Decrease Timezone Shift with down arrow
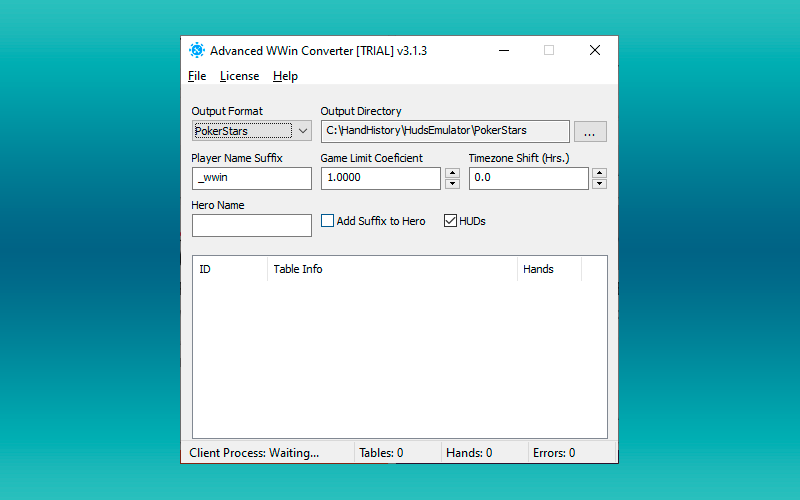800x500 pixels. (x=599, y=184)
